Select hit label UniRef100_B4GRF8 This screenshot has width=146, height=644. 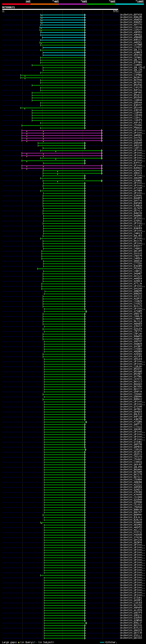coord(131,198)
